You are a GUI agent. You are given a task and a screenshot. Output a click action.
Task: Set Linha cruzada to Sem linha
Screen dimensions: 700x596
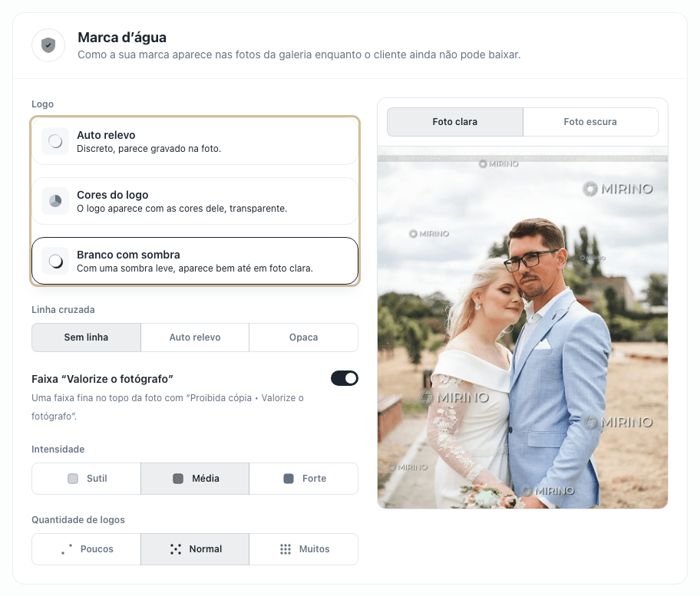tap(86, 338)
